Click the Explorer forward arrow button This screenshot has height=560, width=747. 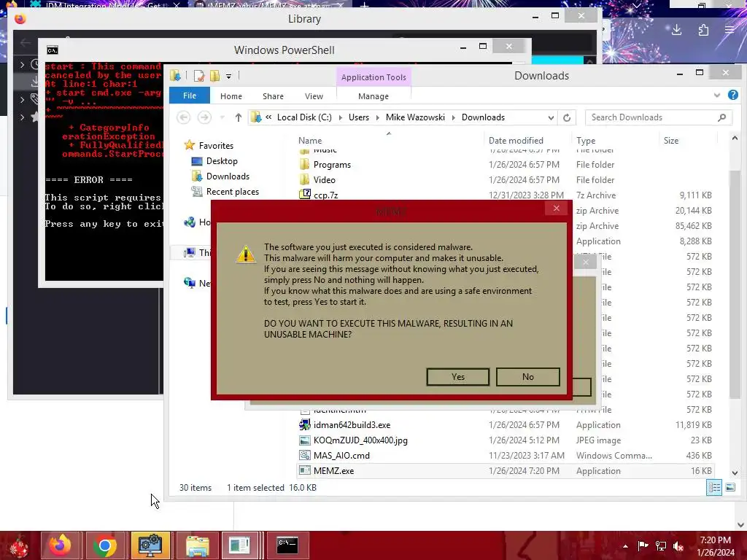click(x=204, y=117)
